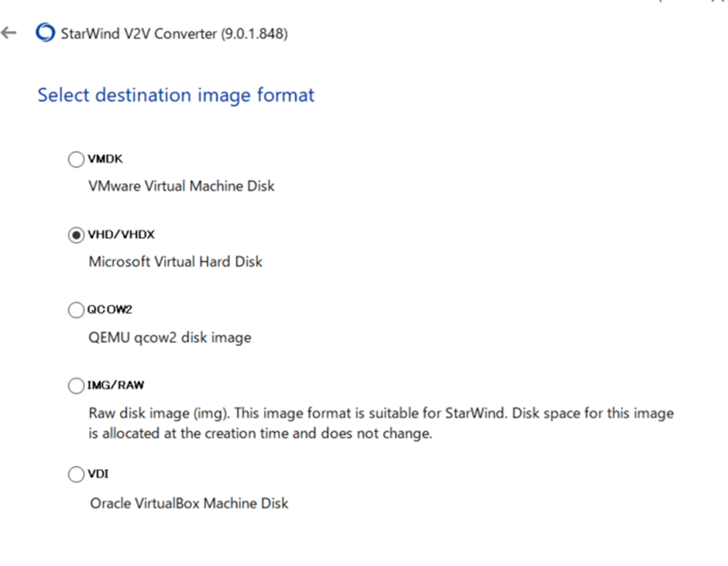
Task: Click the Raw disk image (img) description line
Action: 380,413
